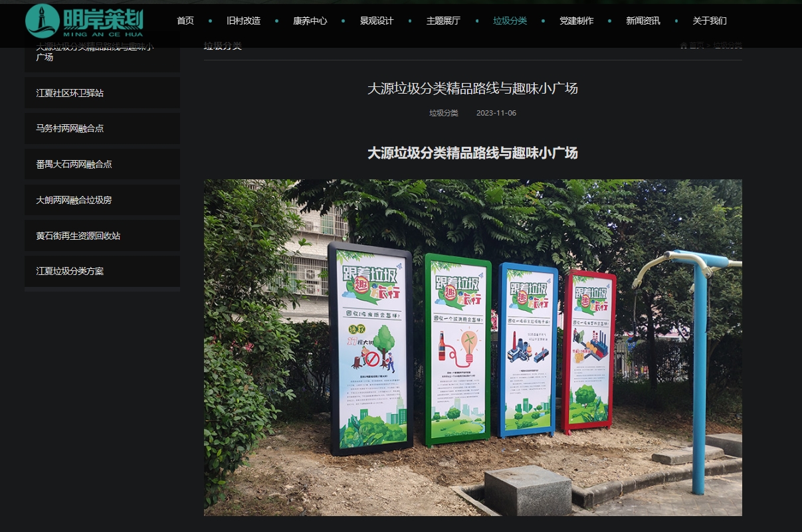Click the 垃圾分类 section heading above the article
The width and height of the screenshot is (802, 532).
coord(223,45)
